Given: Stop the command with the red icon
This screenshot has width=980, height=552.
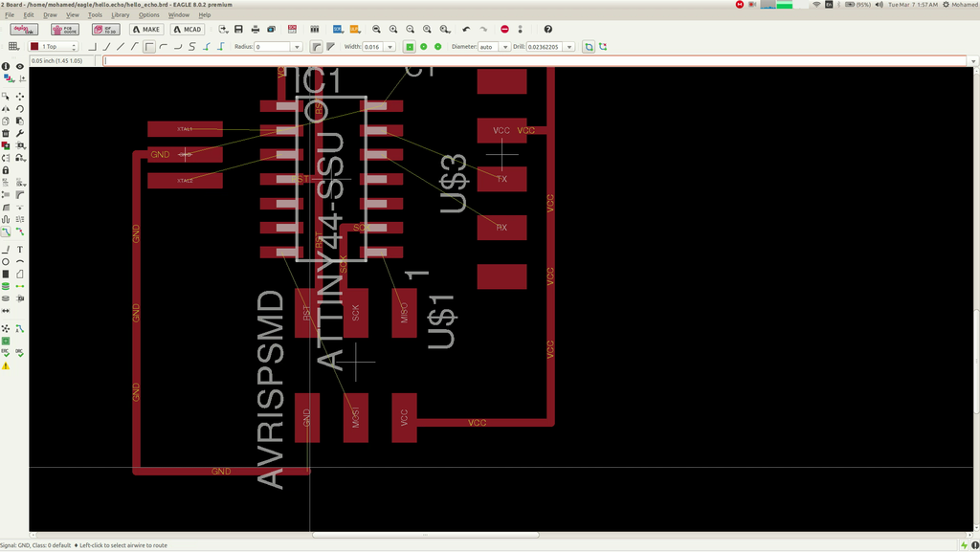Looking at the screenshot, I should pyautogui.click(x=504, y=30).
